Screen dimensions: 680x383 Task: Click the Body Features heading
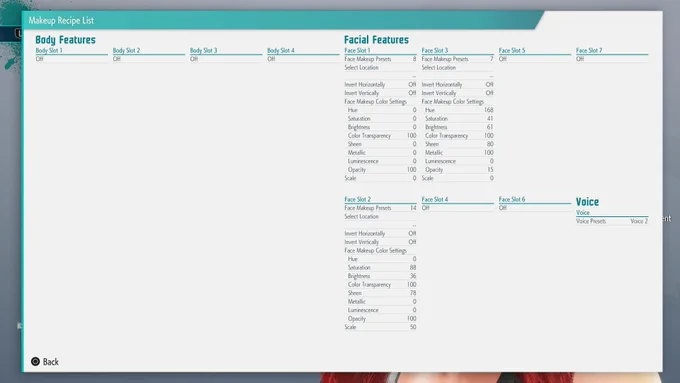pyautogui.click(x=65, y=39)
